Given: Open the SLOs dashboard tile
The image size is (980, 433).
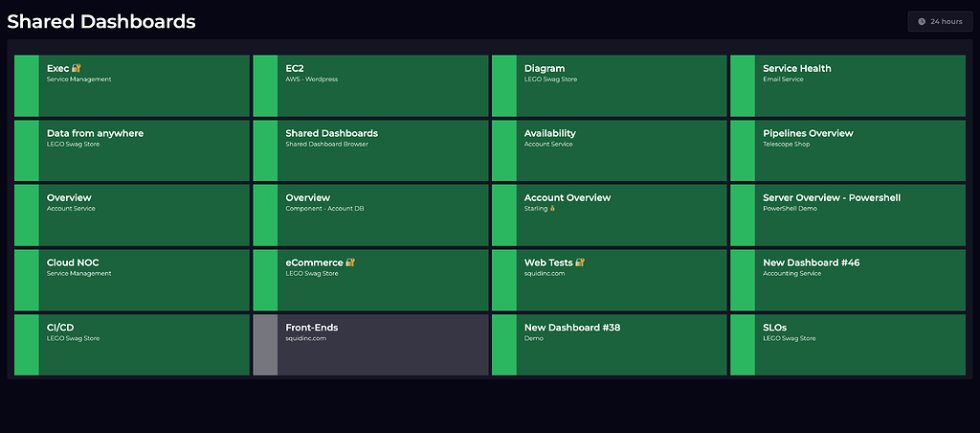Looking at the screenshot, I should (x=848, y=345).
